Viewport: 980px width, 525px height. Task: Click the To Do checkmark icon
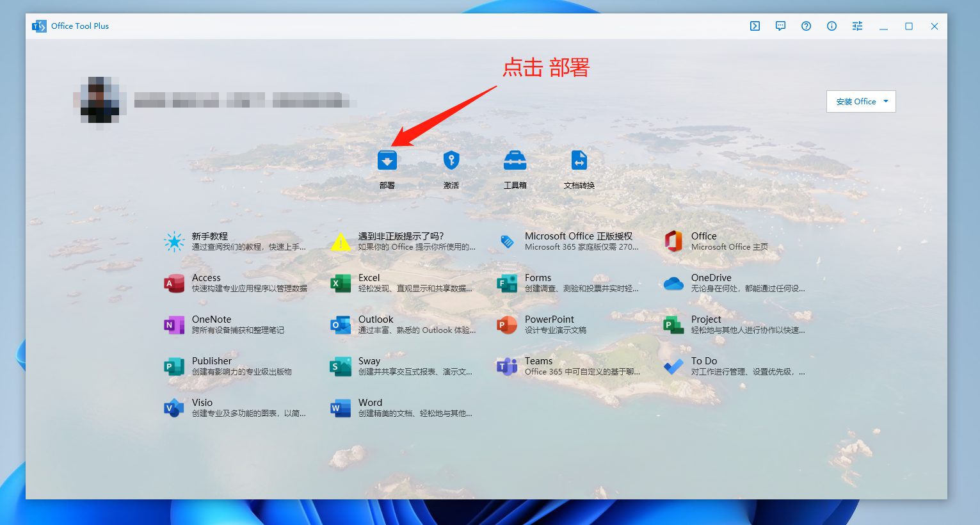point(673,367)
